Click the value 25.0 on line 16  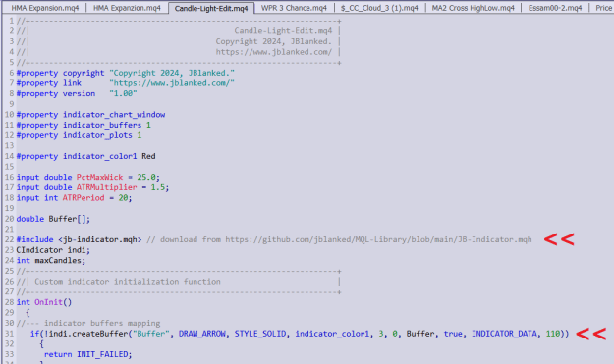click(x=146, y=178)
